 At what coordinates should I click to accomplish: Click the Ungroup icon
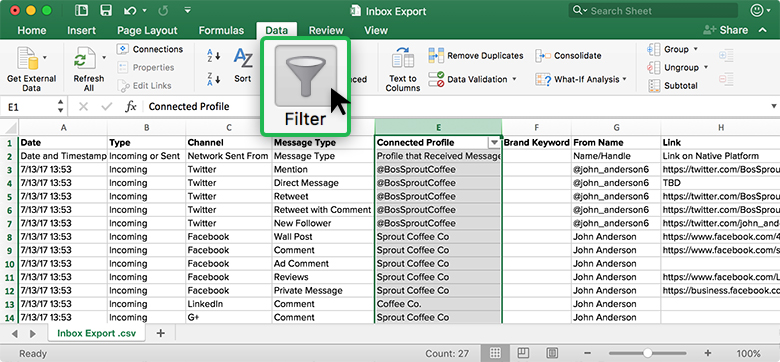[654, 67]
